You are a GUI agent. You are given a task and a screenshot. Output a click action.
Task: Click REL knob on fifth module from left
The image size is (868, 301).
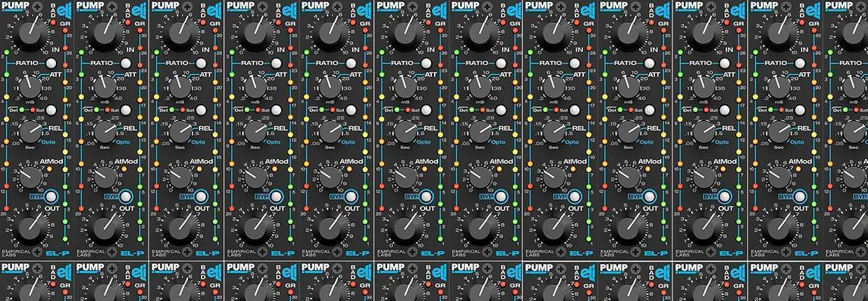tap(330, 131)
